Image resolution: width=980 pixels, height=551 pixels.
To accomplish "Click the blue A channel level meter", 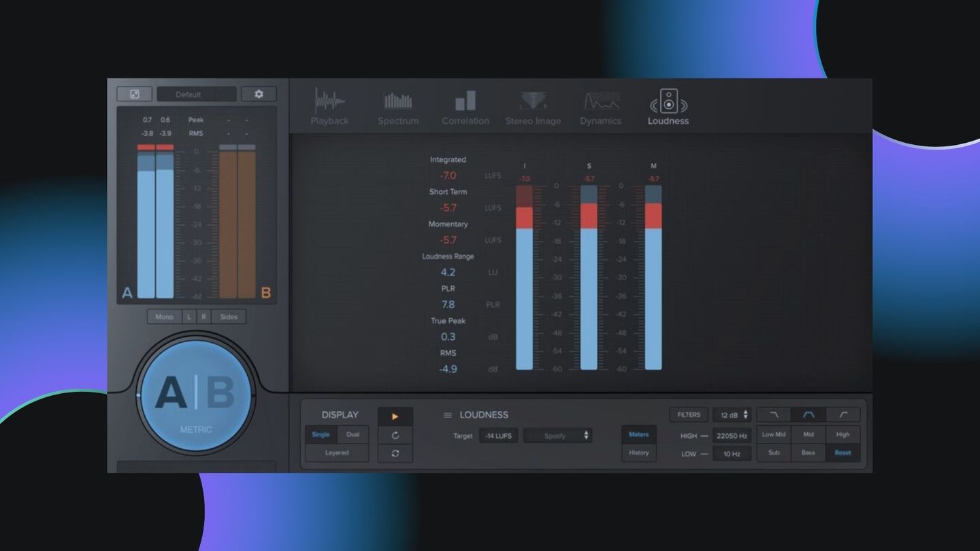I will (155, 222).
